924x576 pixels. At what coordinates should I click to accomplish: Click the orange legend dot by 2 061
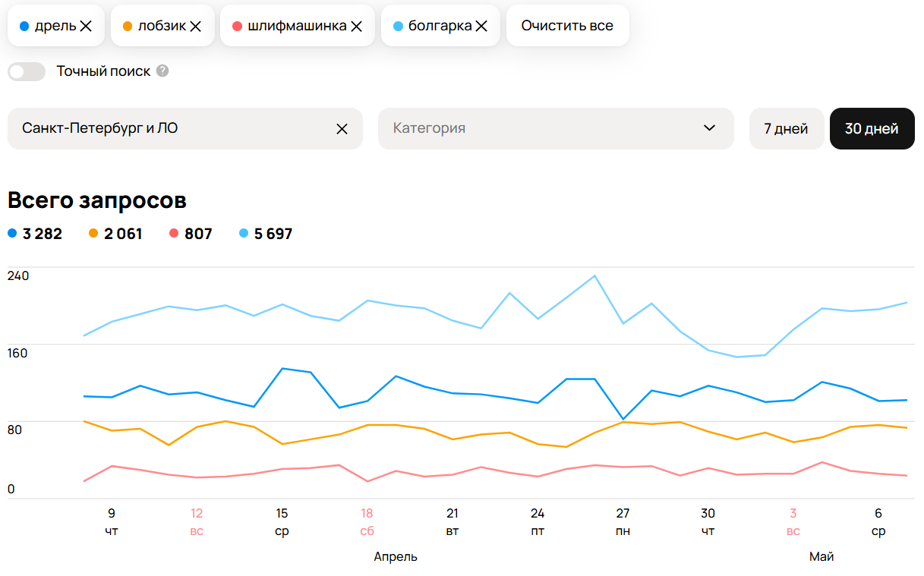pos(93,234)
